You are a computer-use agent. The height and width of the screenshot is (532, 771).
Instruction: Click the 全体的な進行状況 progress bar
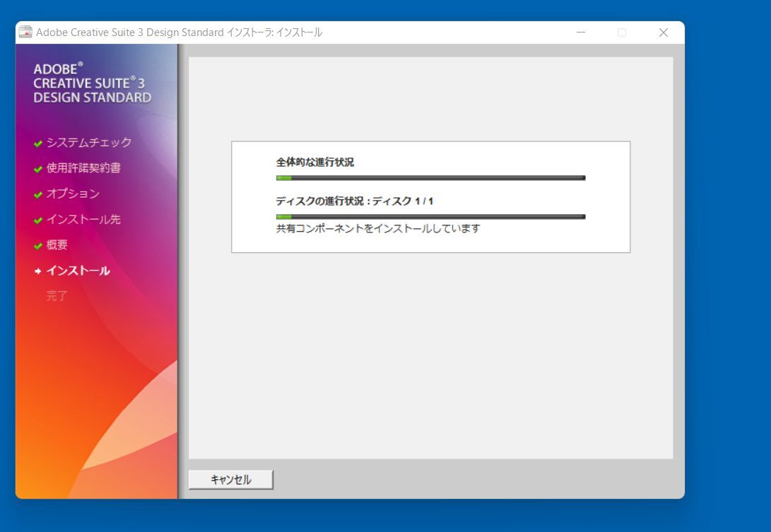431,178
